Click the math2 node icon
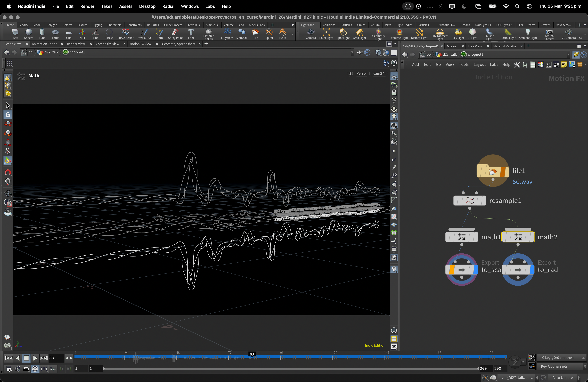The height and width of the screenshot is (382, 588). pos(518,237)
